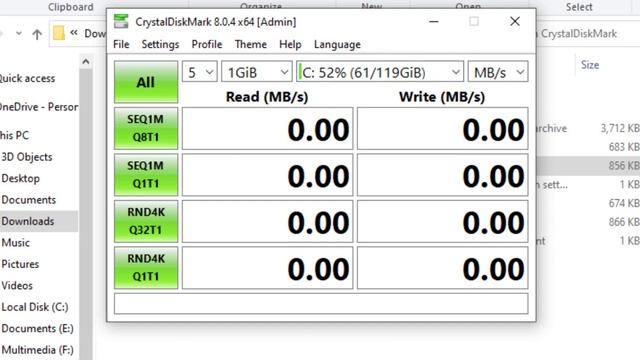
Task: Start the RND4K Q1T1 test
Action: [146, 268]
